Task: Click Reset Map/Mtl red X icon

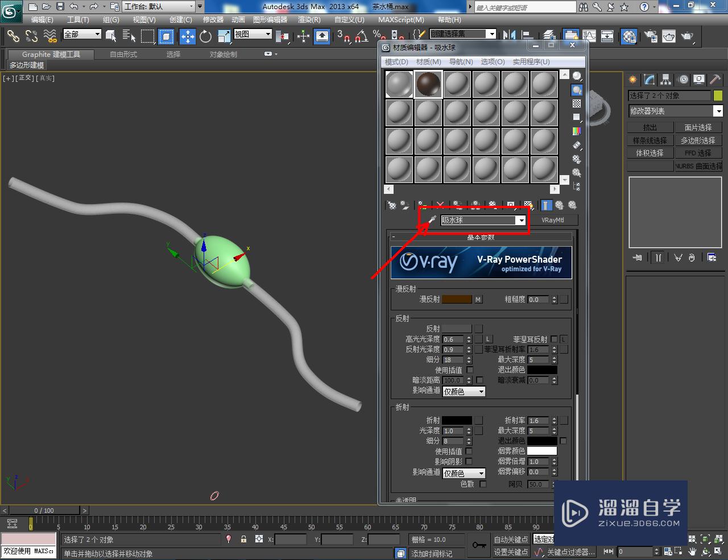Action: click(x=440, y=205)
